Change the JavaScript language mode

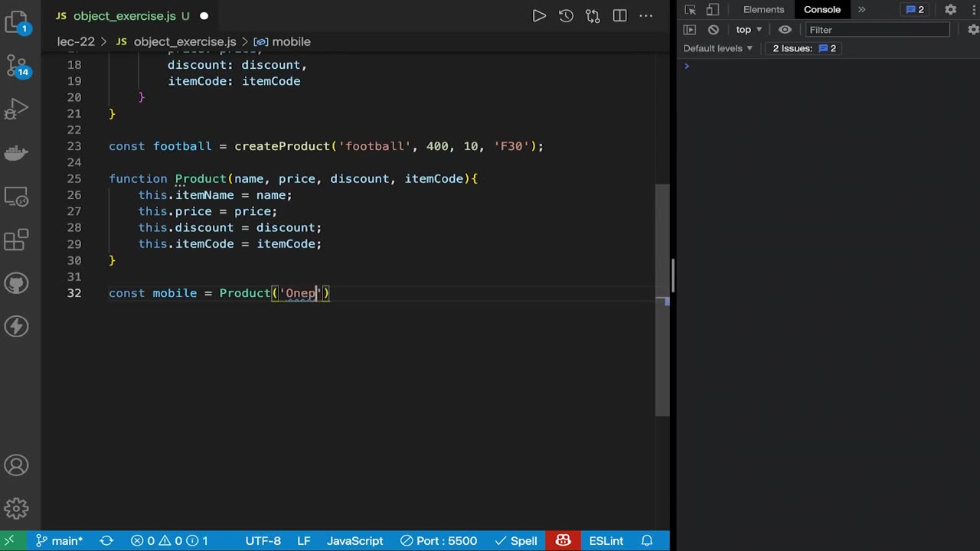coord(354,540)
